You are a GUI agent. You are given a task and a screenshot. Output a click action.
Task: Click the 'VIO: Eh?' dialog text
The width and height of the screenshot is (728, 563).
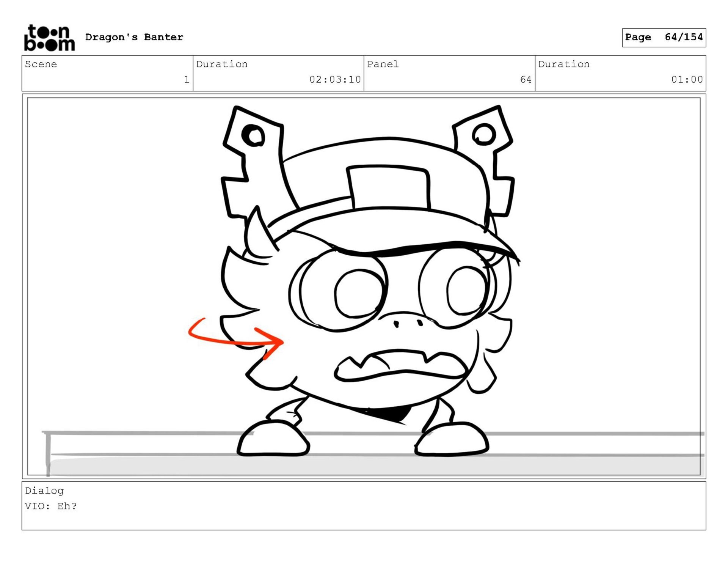tap(51, 506)
